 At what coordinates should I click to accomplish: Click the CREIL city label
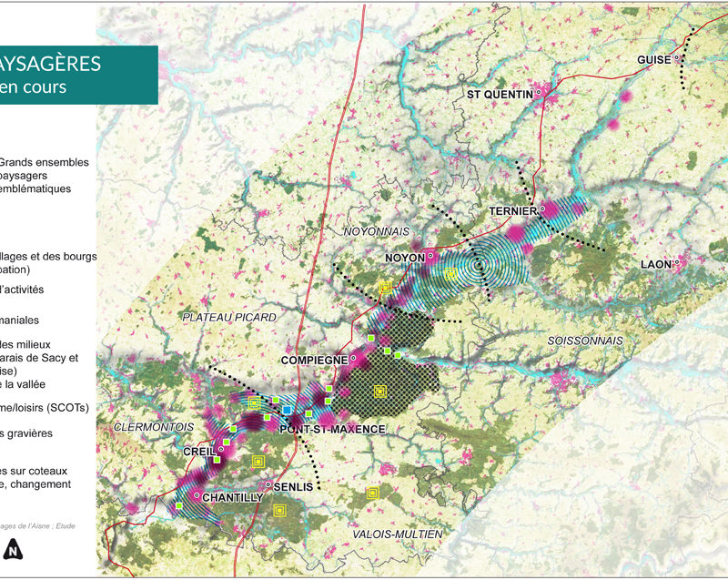click(197, 452)
